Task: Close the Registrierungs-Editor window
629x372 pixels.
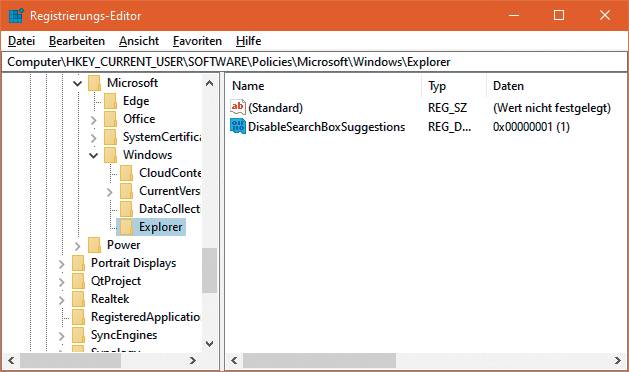Action: pyautogui.click(x=605, y=15)
